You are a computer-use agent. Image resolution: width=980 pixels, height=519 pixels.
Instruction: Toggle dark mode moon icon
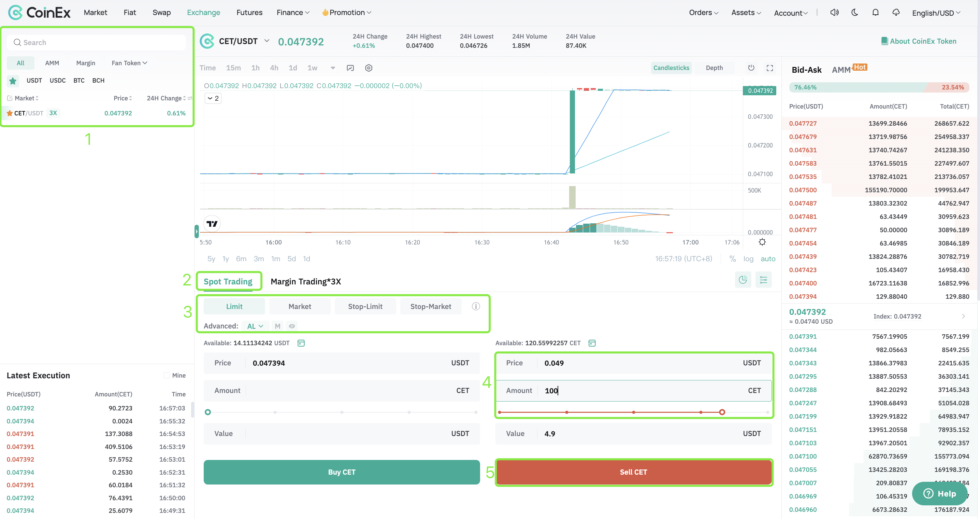point(855,13)
